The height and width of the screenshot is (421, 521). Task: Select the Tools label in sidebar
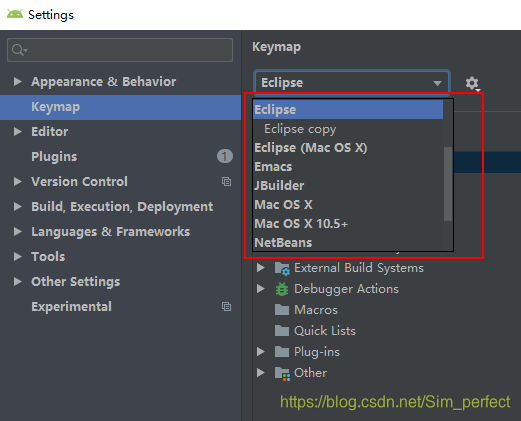click(x=48, y=257)
